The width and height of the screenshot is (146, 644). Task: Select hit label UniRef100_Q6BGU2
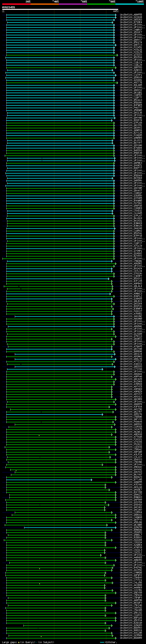point(131,515)
